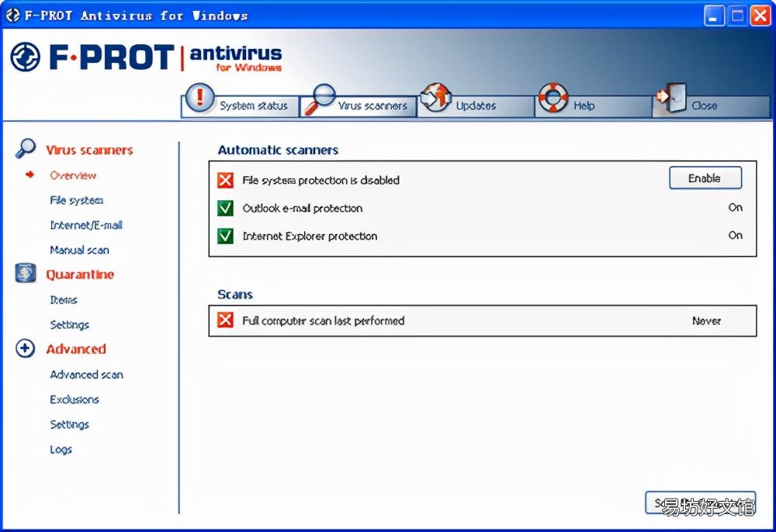This screenshot has height=532, width=776.
Task: Click the Virus scanners magnifier tab icon
Action: coord(320,99)
